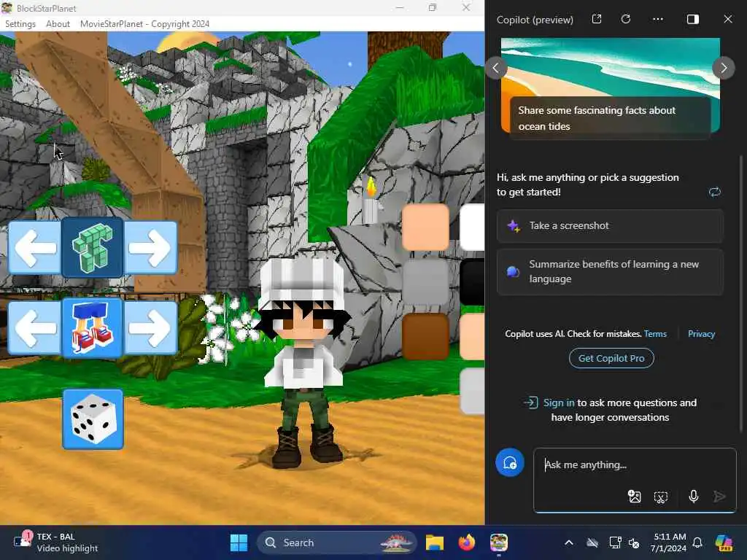Shuffle the Copilot suggestions list
Viewport: 747px width, 560px height.
[715, 192]
